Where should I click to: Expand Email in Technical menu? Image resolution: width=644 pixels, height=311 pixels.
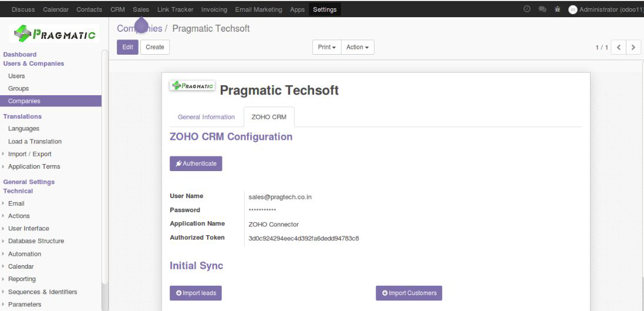(x=16, y=203)
